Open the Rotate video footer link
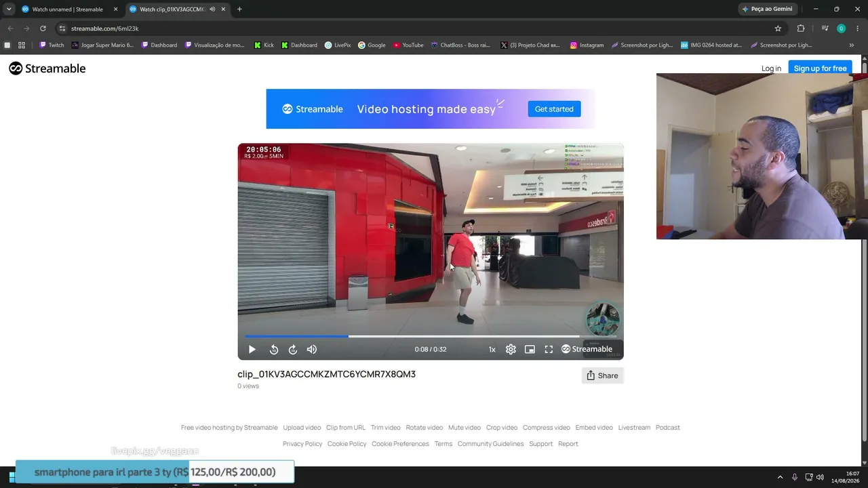This screenshot has width=868, height=488. coord(425,428)
